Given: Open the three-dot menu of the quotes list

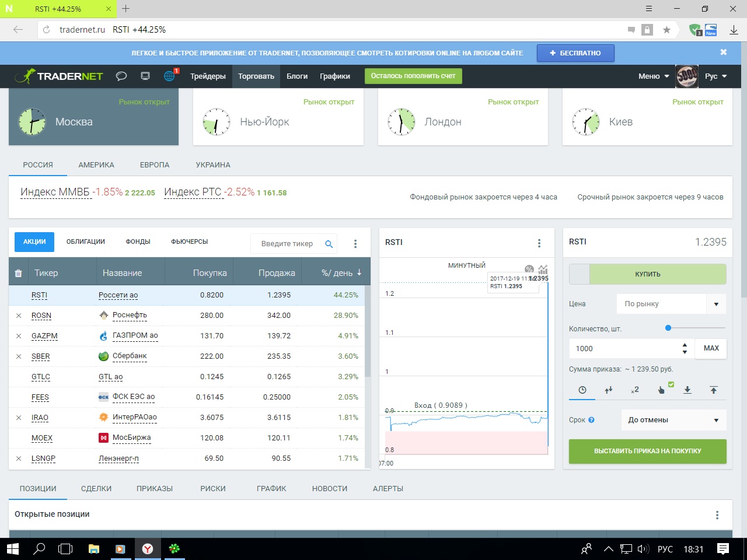Looking at the screenshot, I should pyautogui.click(x=355, y=244).
